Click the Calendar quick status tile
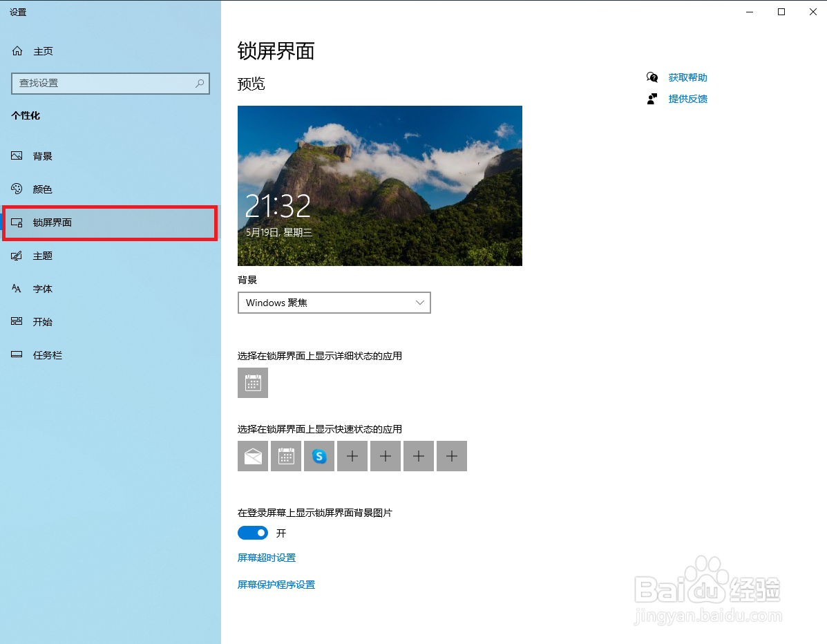This screenshot has width=827, height=644. click(x=286, y=456)
